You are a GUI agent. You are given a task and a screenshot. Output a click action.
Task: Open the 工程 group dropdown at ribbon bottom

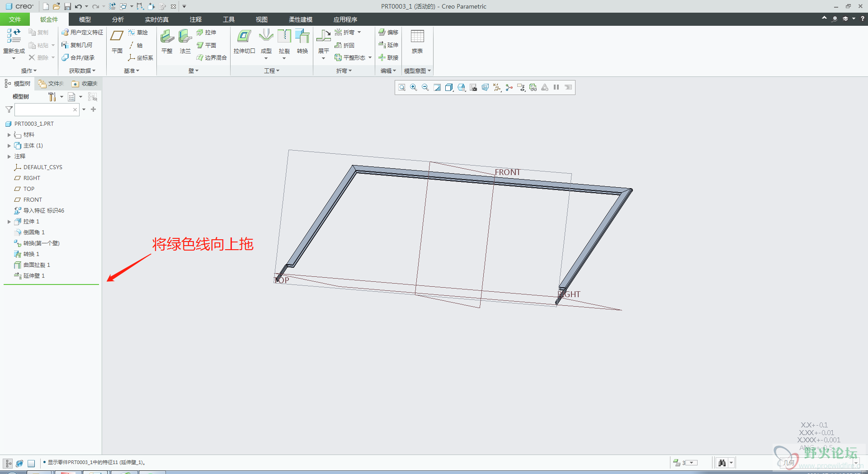pos(272,71)
